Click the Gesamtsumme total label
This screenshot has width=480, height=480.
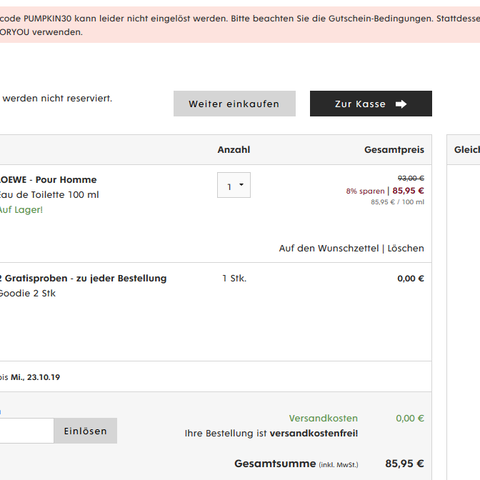click(275, 464)
